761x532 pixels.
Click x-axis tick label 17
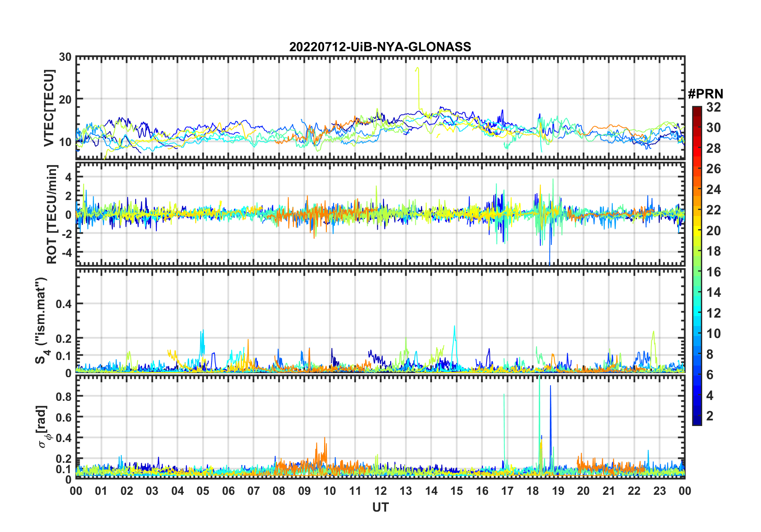(x=507, y=491)
